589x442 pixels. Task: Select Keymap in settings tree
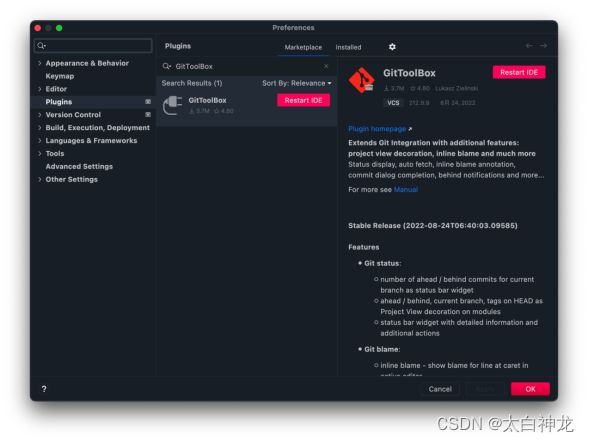(60, 76)
